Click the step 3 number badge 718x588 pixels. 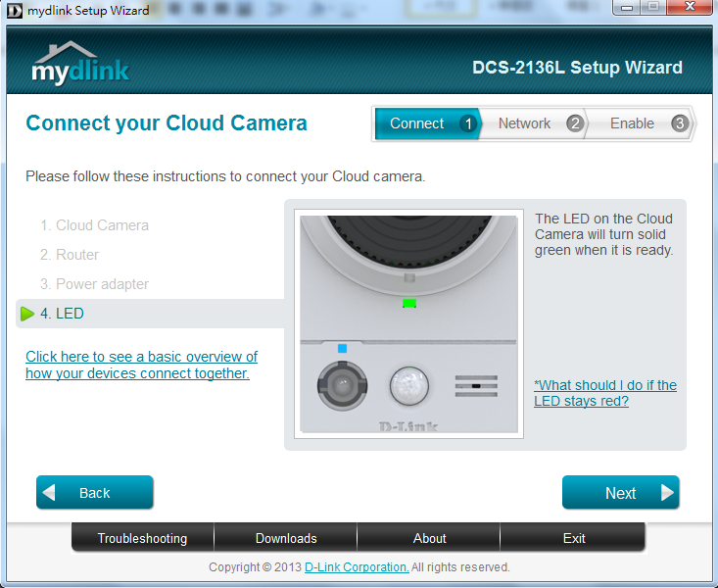(680, 123)
